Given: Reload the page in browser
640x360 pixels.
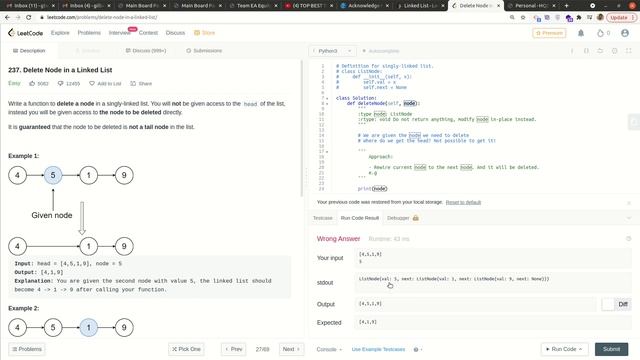Looking at the screenshot, I should click(29, 18).
